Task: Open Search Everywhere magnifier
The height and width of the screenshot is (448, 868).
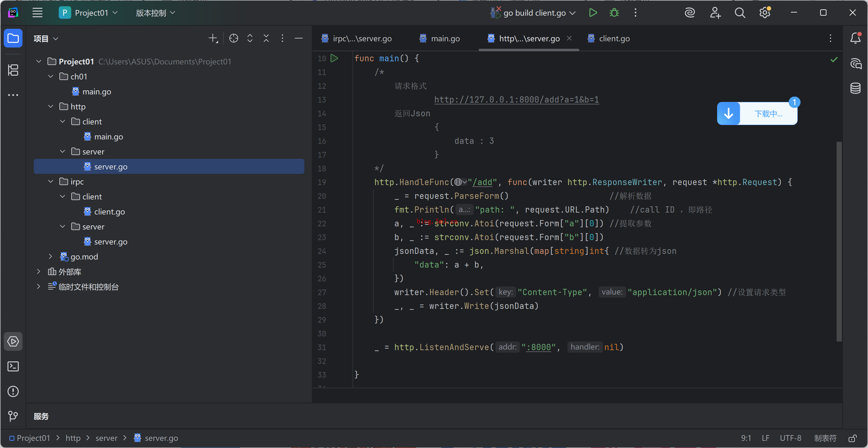Action: pos(740,13)
